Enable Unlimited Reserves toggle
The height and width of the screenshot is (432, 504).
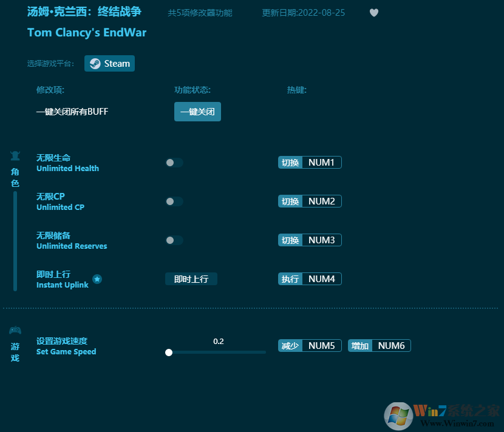tap(174, 240)
